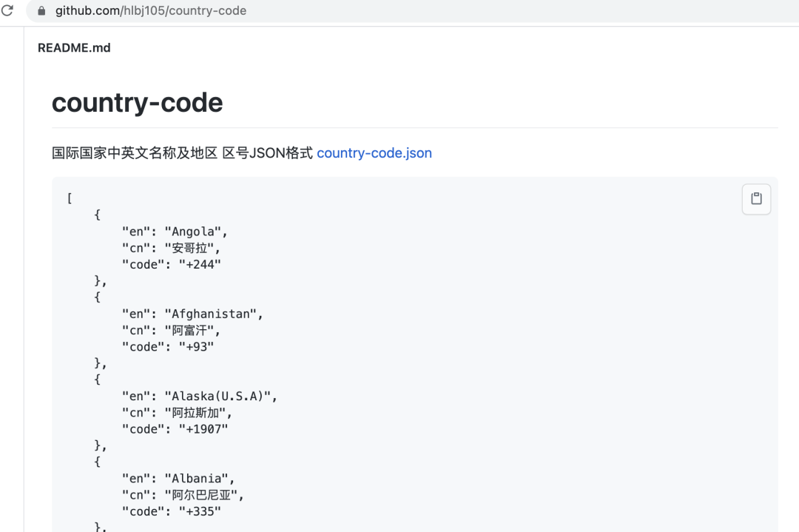Click the country-code main heading

pyautogui.click(x=137, y=102)
